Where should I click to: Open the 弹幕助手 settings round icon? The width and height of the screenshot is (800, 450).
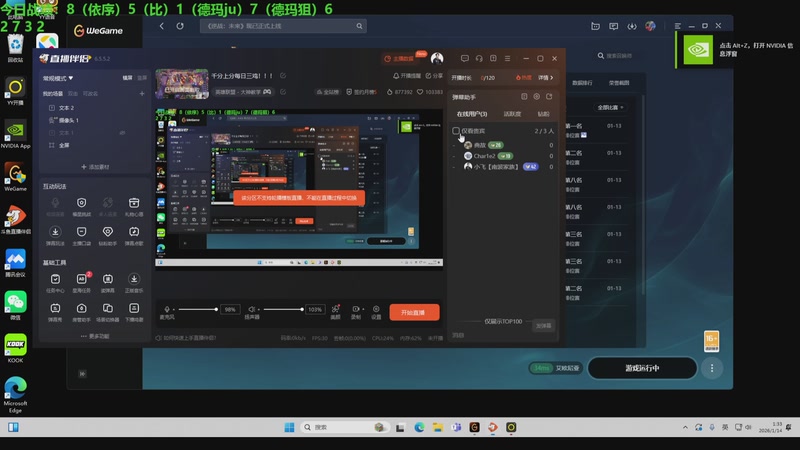[536, 96]
